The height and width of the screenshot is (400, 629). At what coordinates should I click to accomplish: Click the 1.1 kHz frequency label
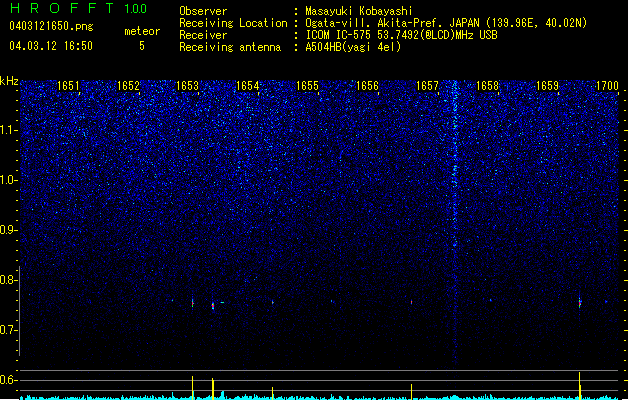tap(8, 130)
